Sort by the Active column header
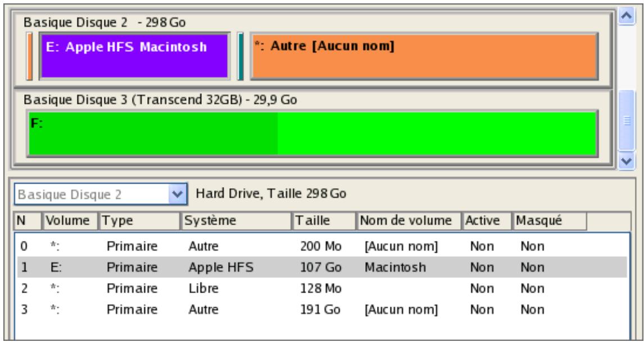The height and width of the screenshot is (342, 644). pos(487,221)
